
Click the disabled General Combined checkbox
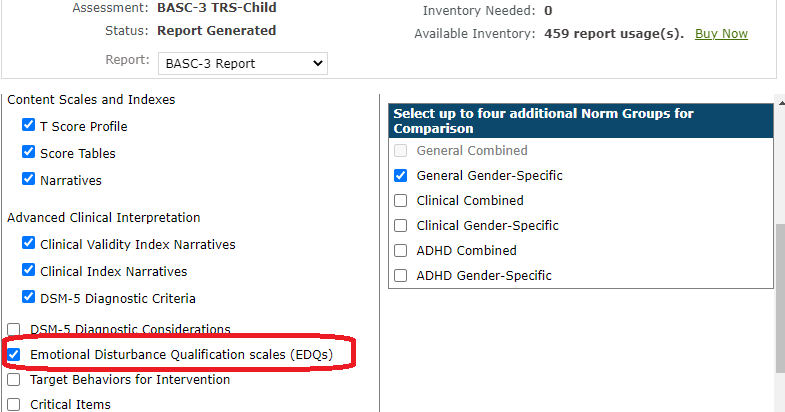(401, 150)
